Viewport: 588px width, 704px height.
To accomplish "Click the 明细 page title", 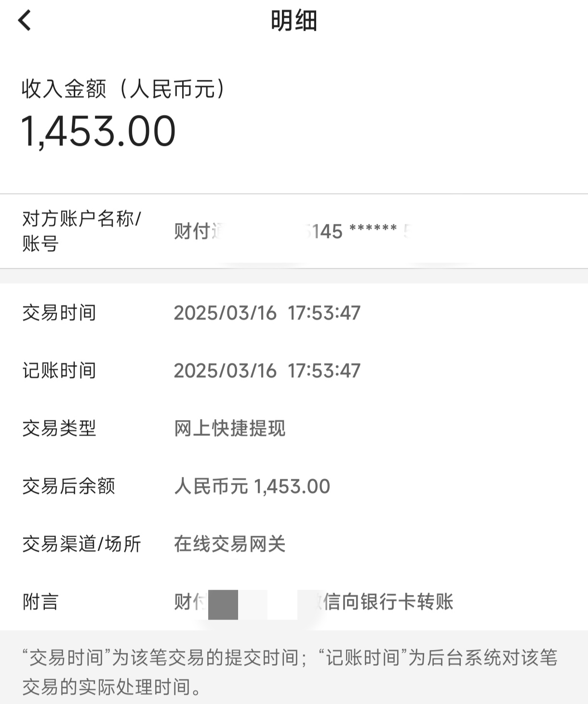I will 294,21.
